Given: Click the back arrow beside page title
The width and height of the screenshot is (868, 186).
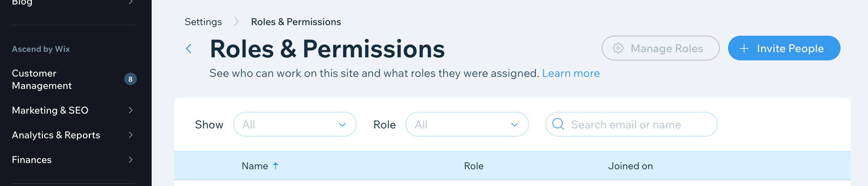Looking at the screenshot, I should [189, 49].
